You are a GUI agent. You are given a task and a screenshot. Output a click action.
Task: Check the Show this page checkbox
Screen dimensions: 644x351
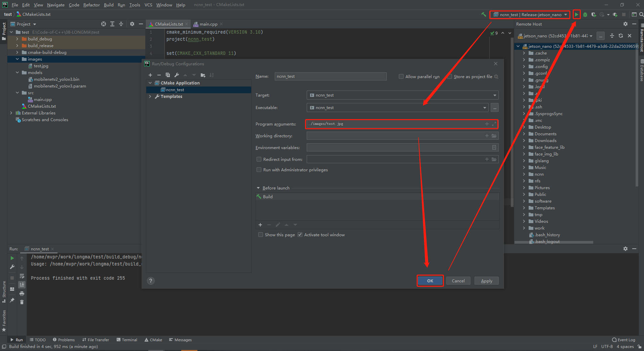click(x=261, y=235)
